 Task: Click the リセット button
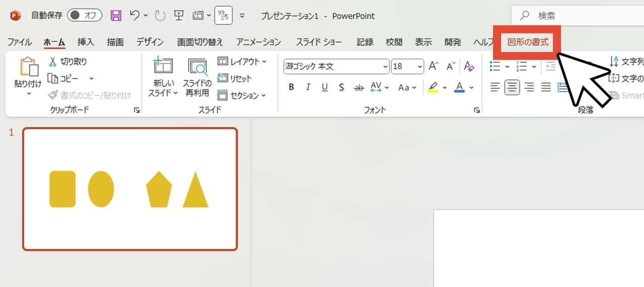[x=235, y=78]
